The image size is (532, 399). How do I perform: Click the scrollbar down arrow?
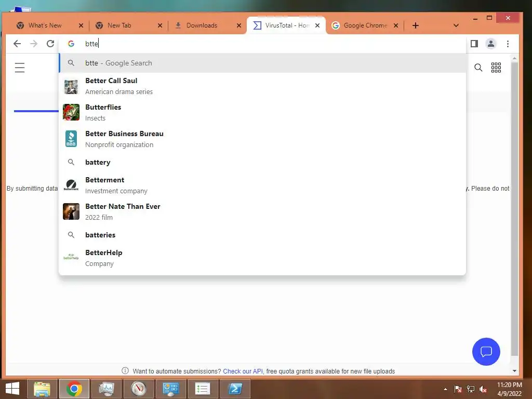coord(514,371)
